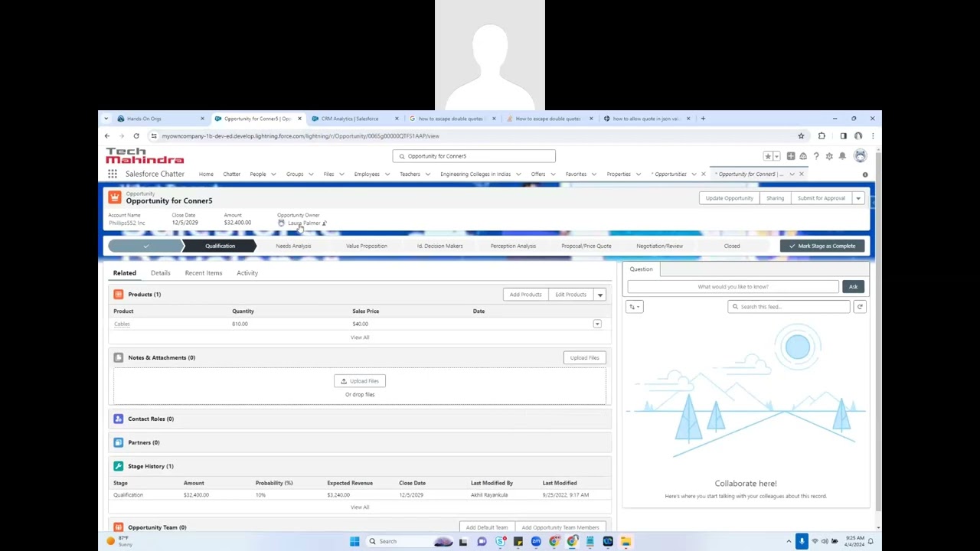Click the Trailhead guidance center icon
Screen dimensions: 980x551
pyautogui.click(x=803, y=156)
